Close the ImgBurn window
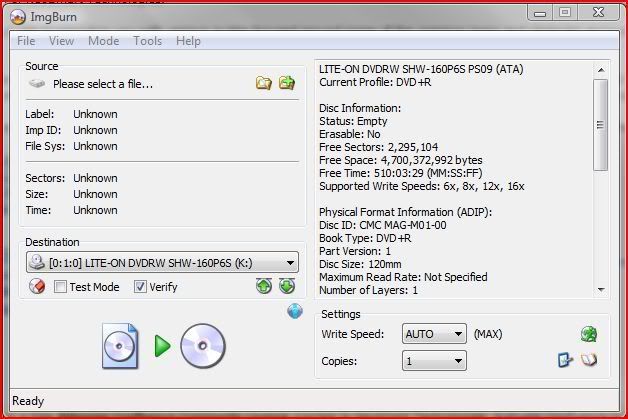Viewport: 628px width, 419px height. point(598,12)
